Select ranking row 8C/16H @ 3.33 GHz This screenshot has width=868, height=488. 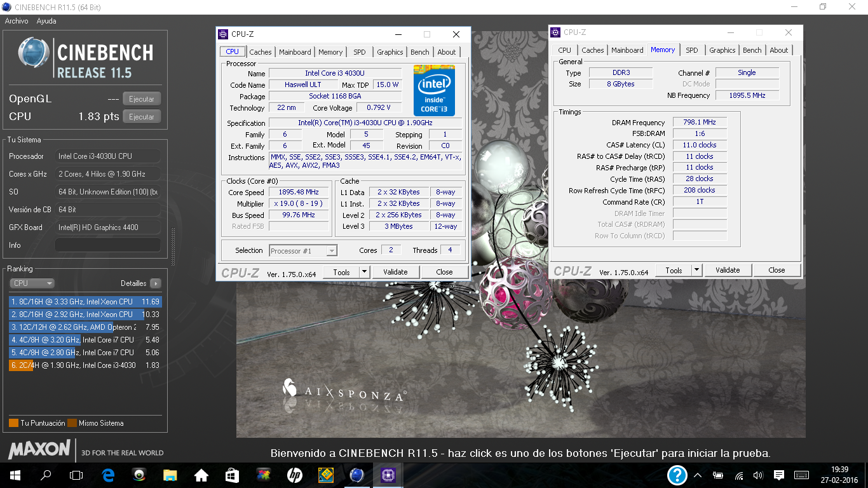click(x=85, y=302)
